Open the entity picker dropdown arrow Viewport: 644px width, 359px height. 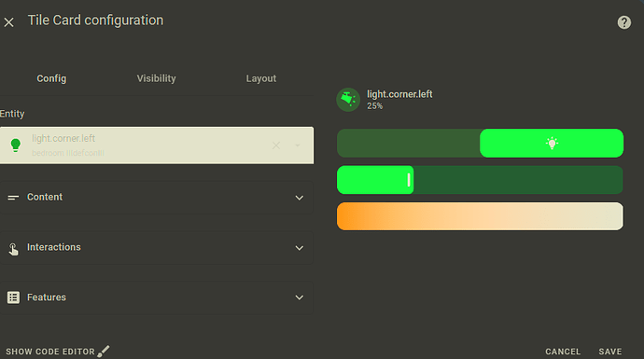tap(298, 145)
